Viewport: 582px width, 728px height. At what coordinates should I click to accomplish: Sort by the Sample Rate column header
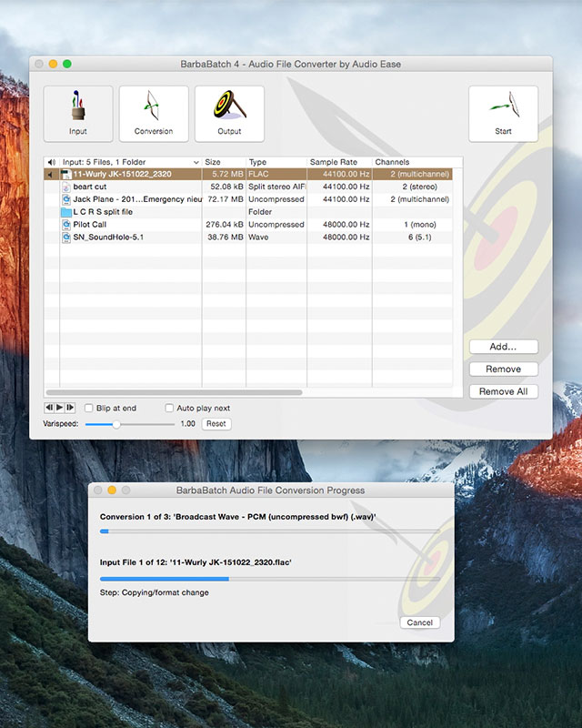(x=339, y=162)
